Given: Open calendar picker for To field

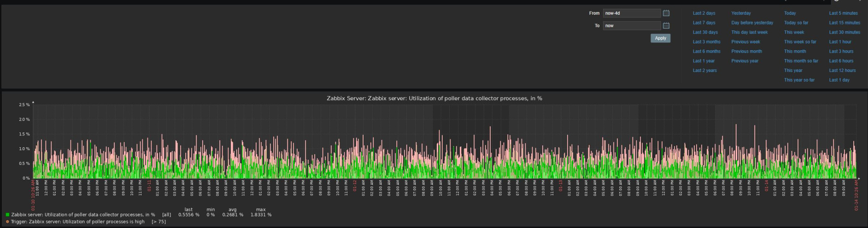Looking at the screenshot, I should [x=666, y=26].
